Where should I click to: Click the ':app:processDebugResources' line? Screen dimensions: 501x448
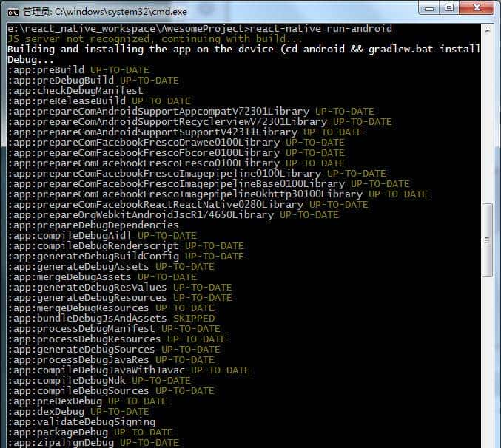pyautogui.click(x=117, y=339)
